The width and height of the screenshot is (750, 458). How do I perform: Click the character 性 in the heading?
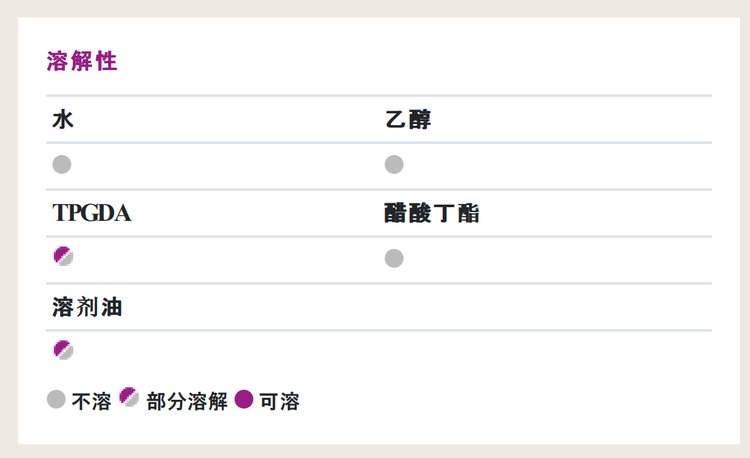click(x=107, y=61)
